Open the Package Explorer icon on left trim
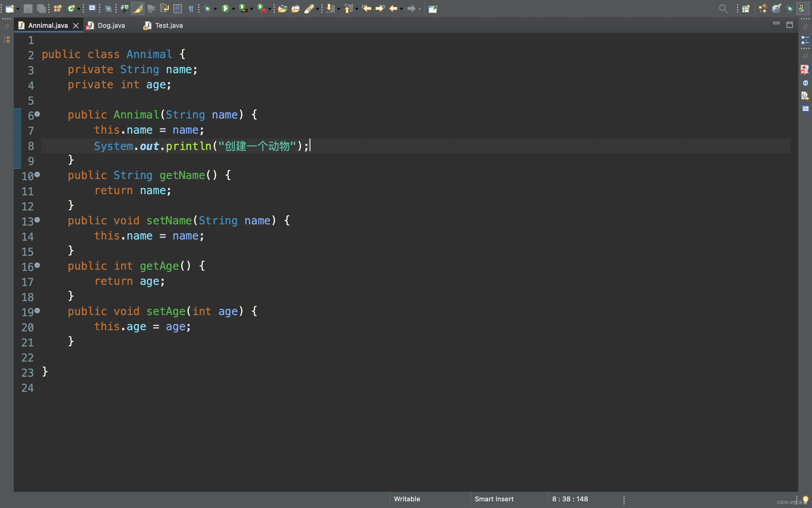 point(7,40)
